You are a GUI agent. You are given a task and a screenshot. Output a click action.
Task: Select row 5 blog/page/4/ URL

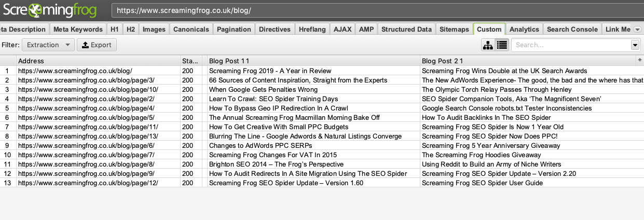click(x=86, y=108)
